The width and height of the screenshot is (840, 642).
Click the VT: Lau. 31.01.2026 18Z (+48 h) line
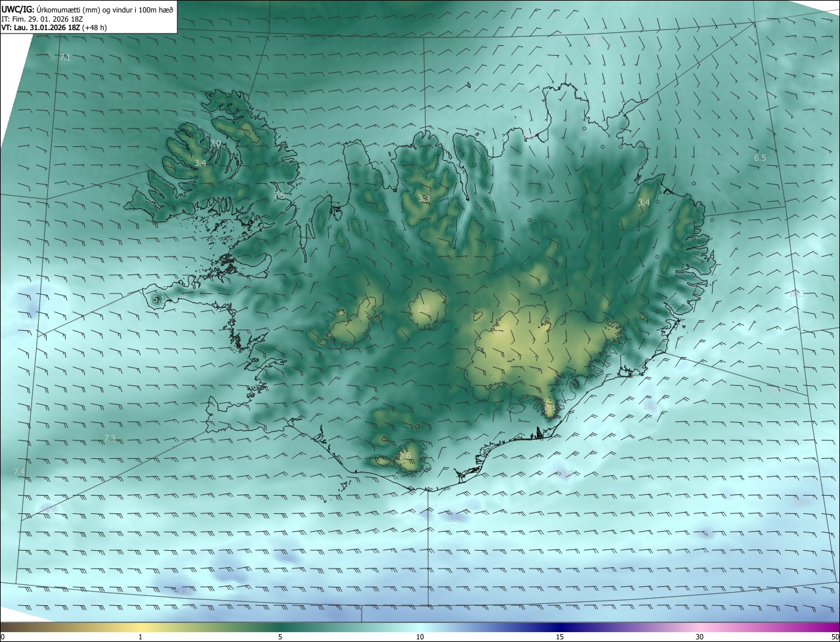click(55, 28)
